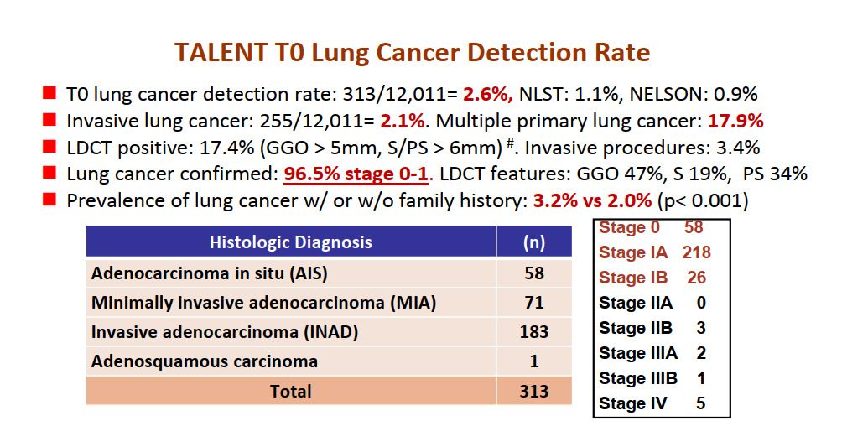The image size is (868, 421).
Task: Click the 'Stage IA 218' entry
Action: pyautogui.click(x=655, y=252)
